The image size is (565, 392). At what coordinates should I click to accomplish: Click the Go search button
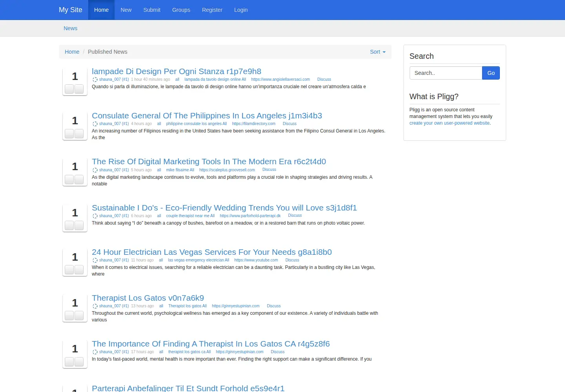pyautogui.click(x=491, y=73)
